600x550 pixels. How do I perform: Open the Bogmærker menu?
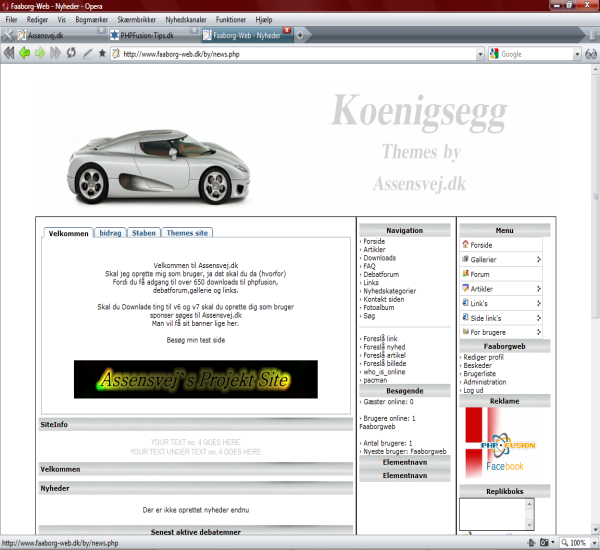[91, 20]
